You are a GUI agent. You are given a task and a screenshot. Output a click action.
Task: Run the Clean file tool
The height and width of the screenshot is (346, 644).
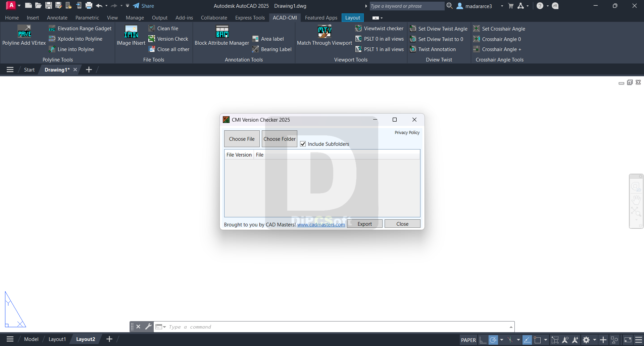pos(163,29)
